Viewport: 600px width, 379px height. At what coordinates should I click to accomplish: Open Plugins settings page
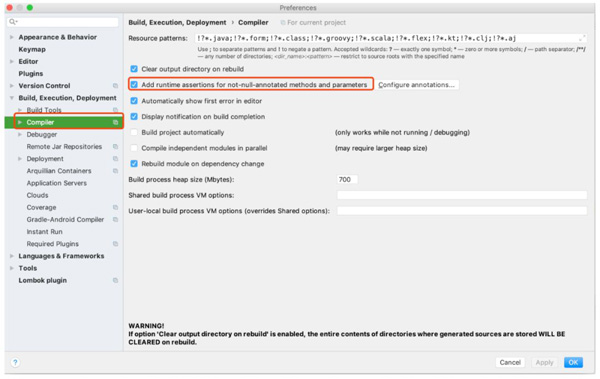coord(31,74)
